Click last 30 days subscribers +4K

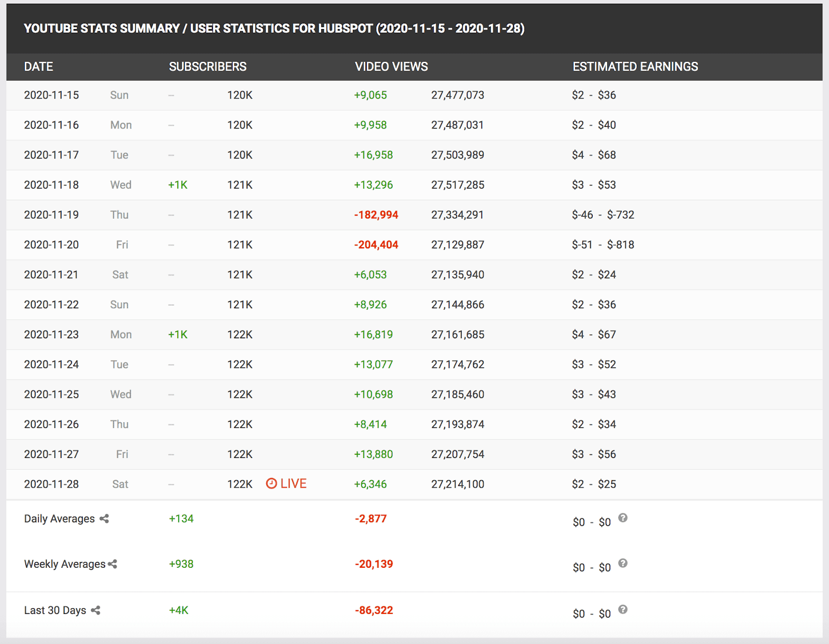179,610
